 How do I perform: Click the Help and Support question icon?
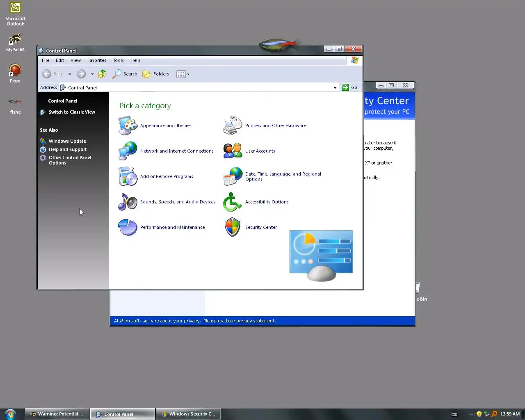click(43, 149)
